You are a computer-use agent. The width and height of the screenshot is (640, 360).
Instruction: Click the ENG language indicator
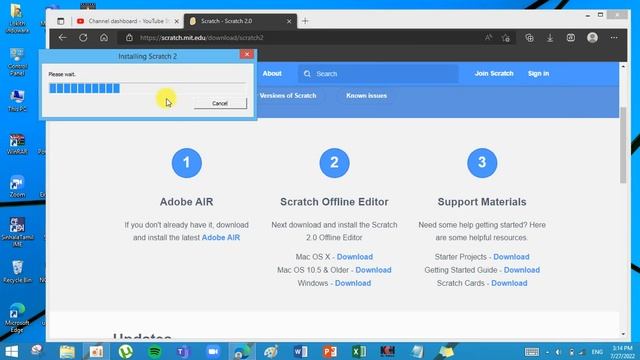[x=597, y=352]
